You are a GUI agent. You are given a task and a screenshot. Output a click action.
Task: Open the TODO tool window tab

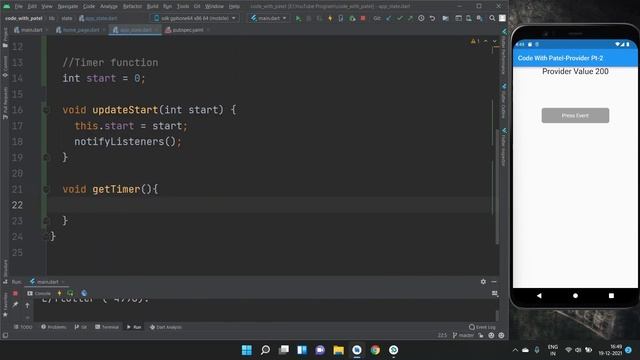23,327
